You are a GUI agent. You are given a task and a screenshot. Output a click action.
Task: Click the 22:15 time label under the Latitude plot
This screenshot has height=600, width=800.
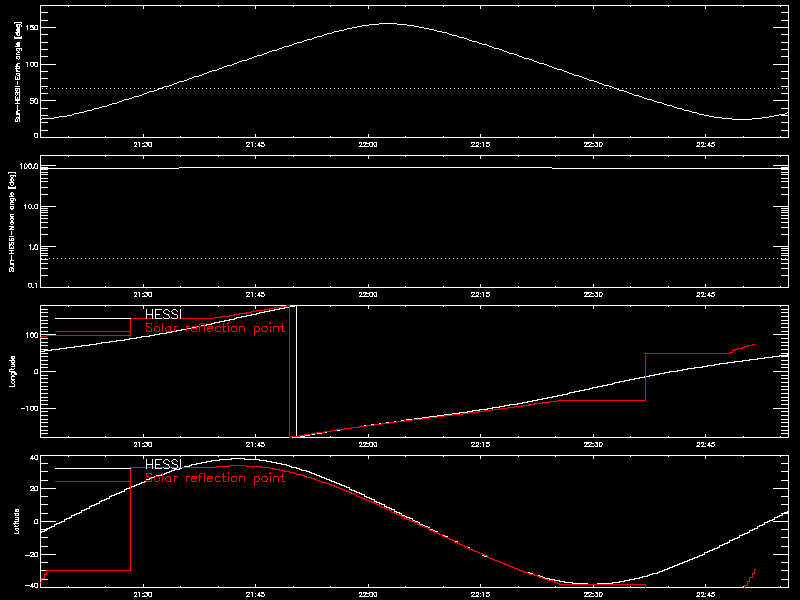[x=480, y=595]
